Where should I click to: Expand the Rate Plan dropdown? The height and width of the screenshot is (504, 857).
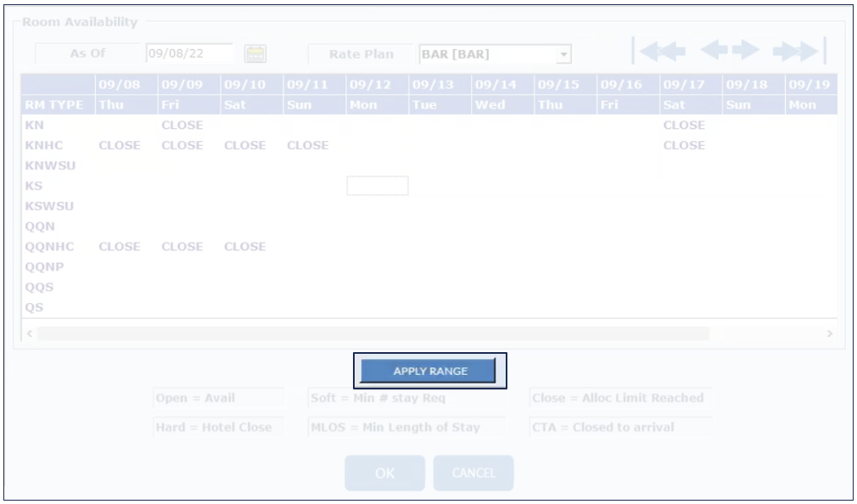click(563, 54)
